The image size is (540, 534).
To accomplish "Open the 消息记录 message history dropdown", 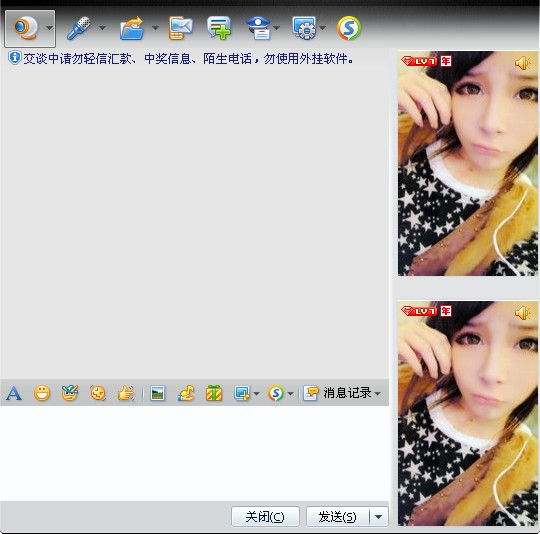I will click(x=342, y=393).
